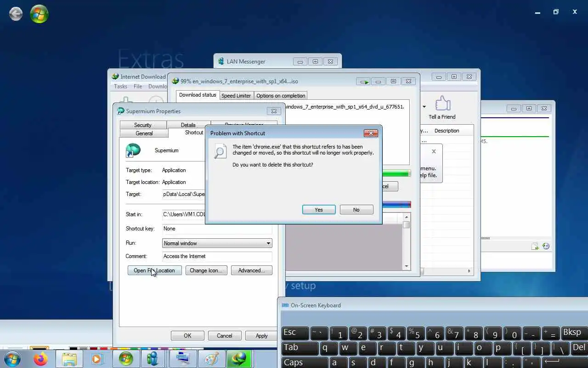Click the Advanced button
588x368 pixels.
pyautogui.click(x=251, y=270)
